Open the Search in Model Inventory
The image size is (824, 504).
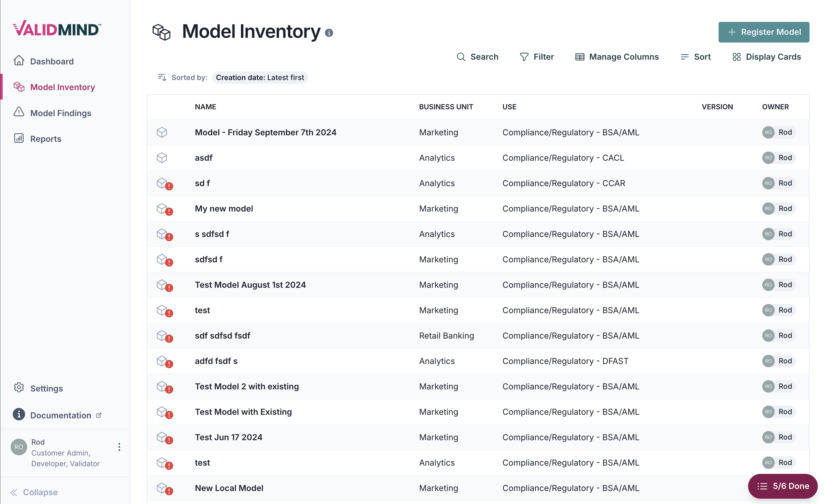(x=478, y=56)
